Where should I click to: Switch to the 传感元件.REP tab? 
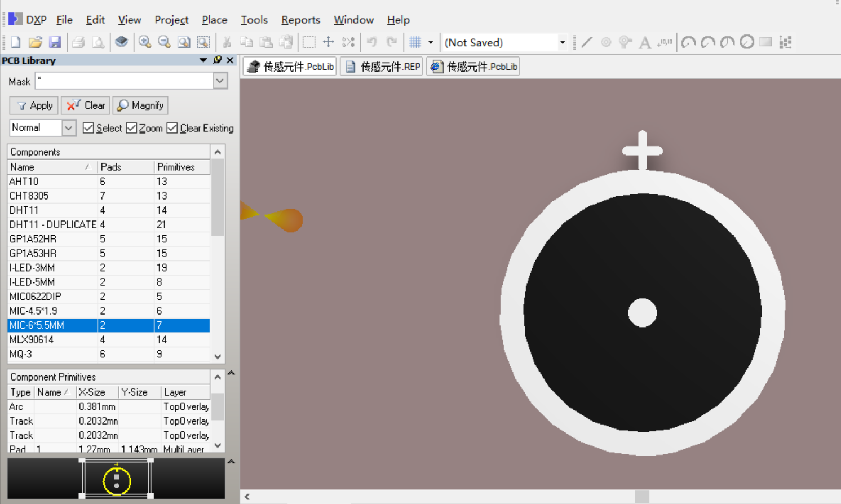coord(383,67)
